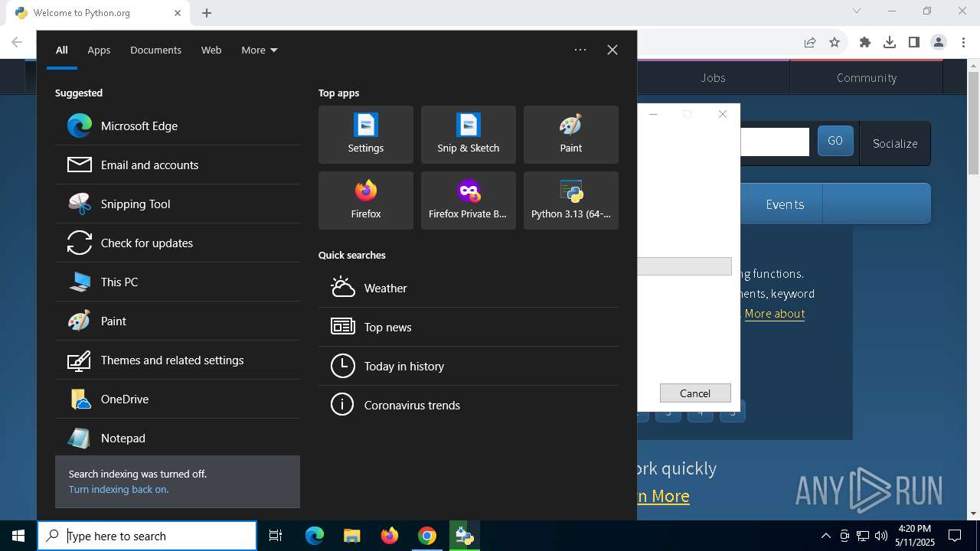Select Check for updates suggestion
The height and width of the screenshot is (551, 980).
coord(177,243)
